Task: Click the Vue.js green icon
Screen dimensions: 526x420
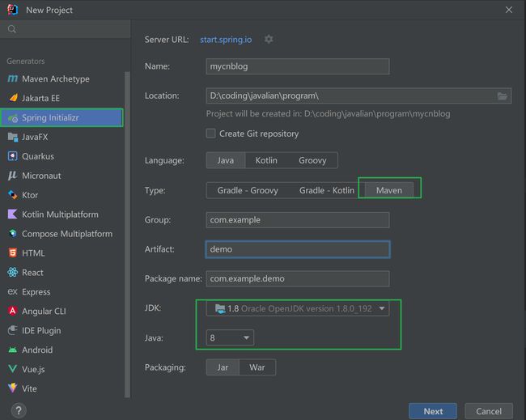Action: point(12,369)
